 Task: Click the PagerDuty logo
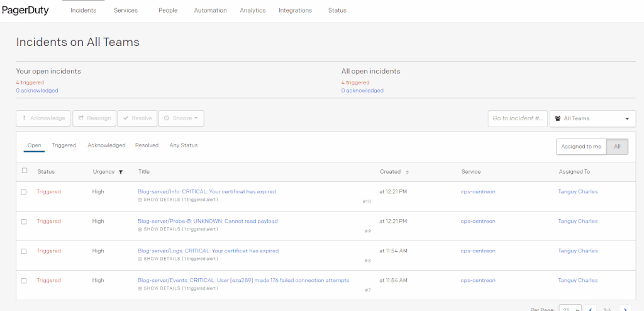coord(25,11)
